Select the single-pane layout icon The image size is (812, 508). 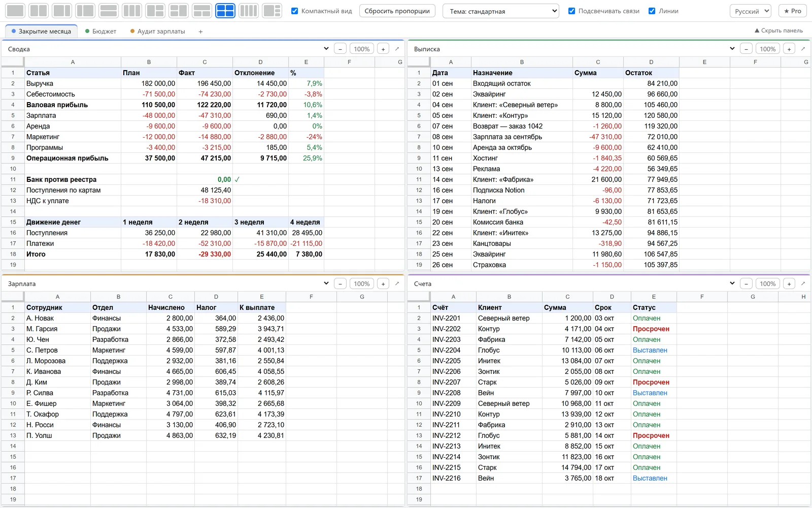click(x=15, y=11)
